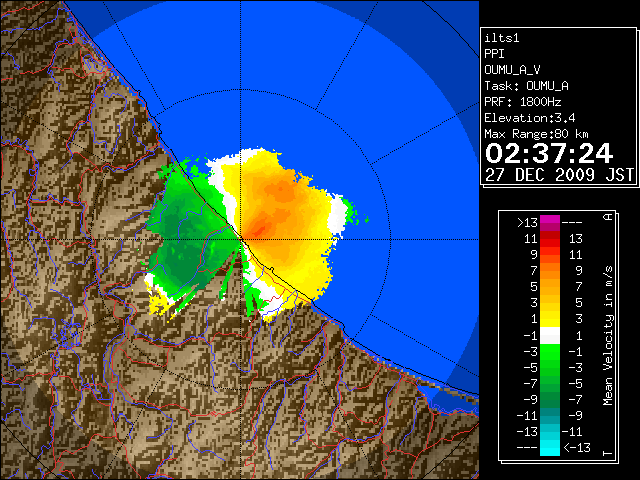640x480 pixels.
Task: Pick the red band on the velocity scale
Action: point(550,242)
